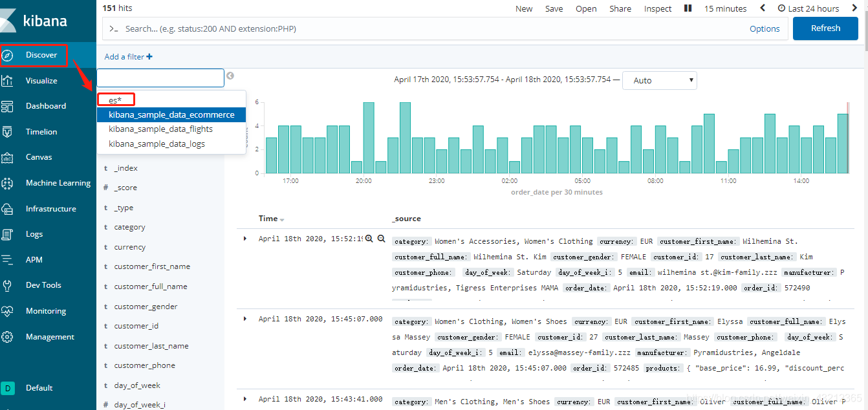Click the Refresh button

825,28
